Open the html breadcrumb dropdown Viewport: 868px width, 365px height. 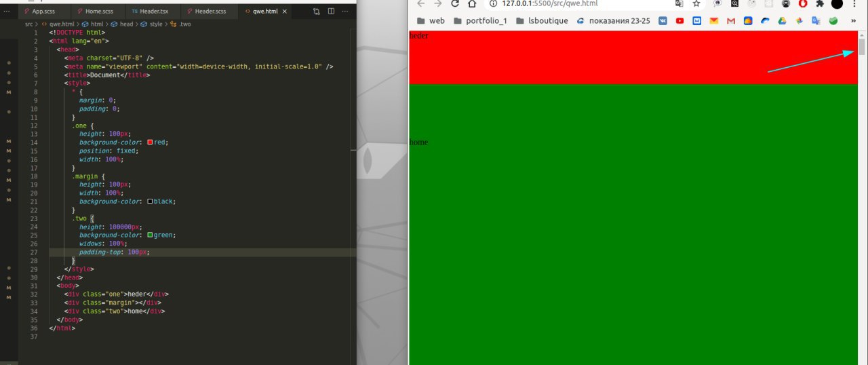[x=92, y=24]
